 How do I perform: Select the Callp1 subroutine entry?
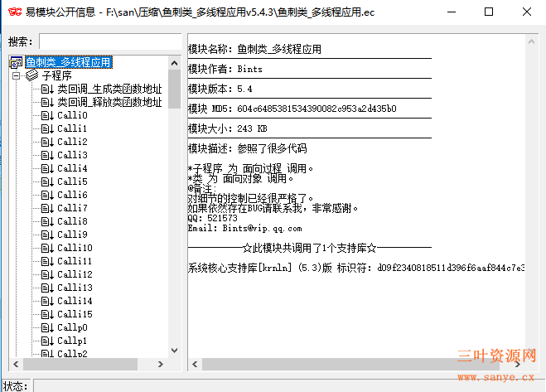pos(72,341)
